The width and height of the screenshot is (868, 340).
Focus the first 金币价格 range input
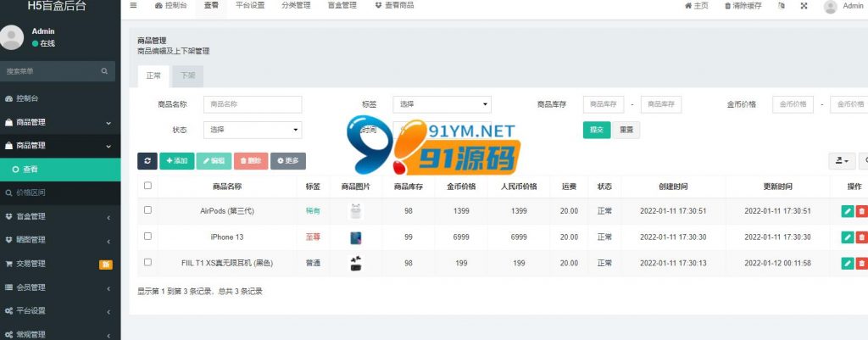click(793, 104)
